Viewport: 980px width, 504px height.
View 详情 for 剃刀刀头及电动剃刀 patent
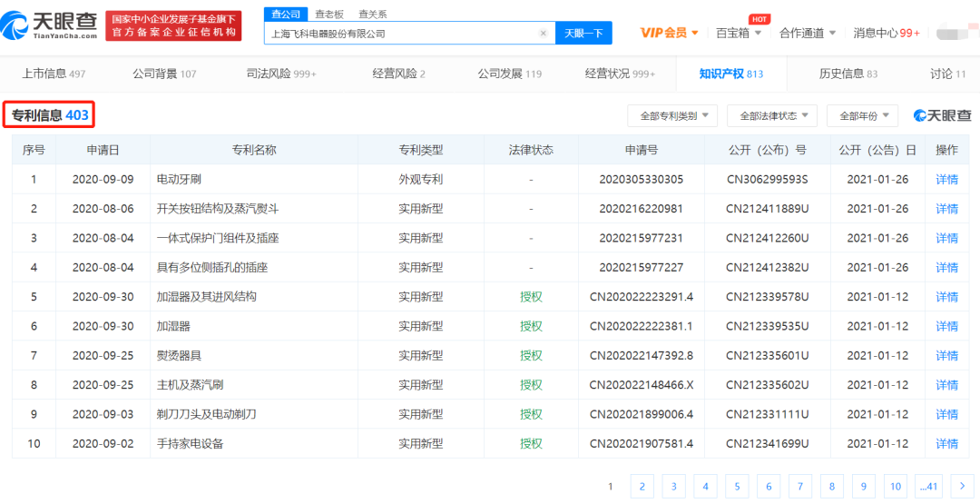946,415
